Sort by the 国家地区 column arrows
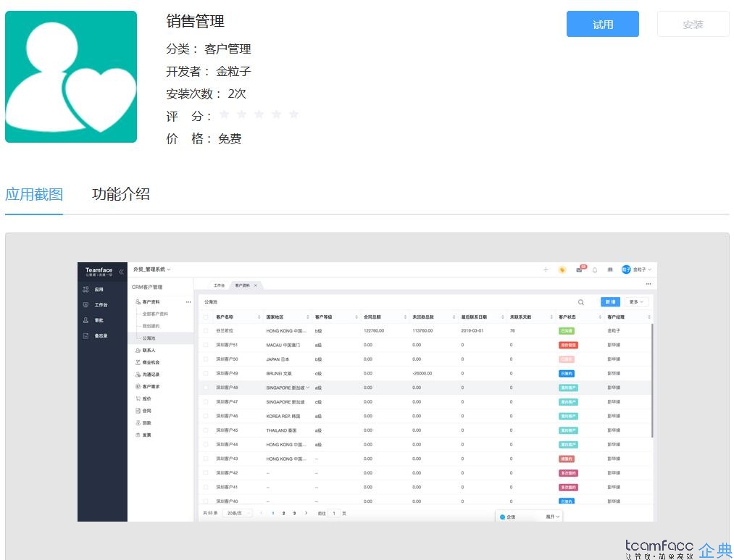The image size is (734, 560). tap(308, 317)
